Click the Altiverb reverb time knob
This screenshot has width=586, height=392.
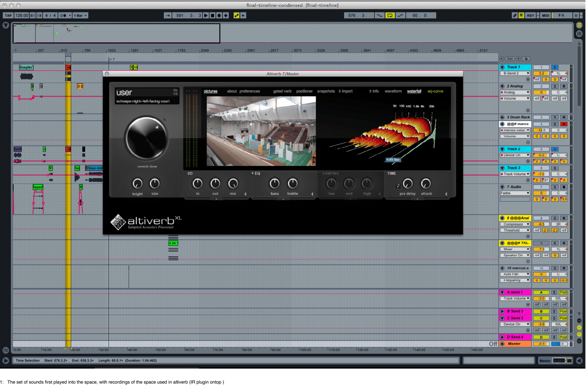tap(146, 138)
